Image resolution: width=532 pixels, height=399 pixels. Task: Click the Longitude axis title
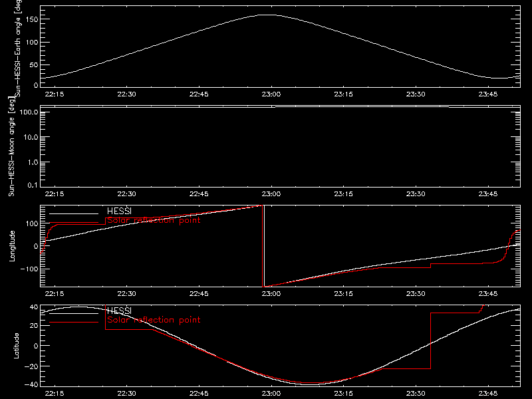click(x=12, y=246)
